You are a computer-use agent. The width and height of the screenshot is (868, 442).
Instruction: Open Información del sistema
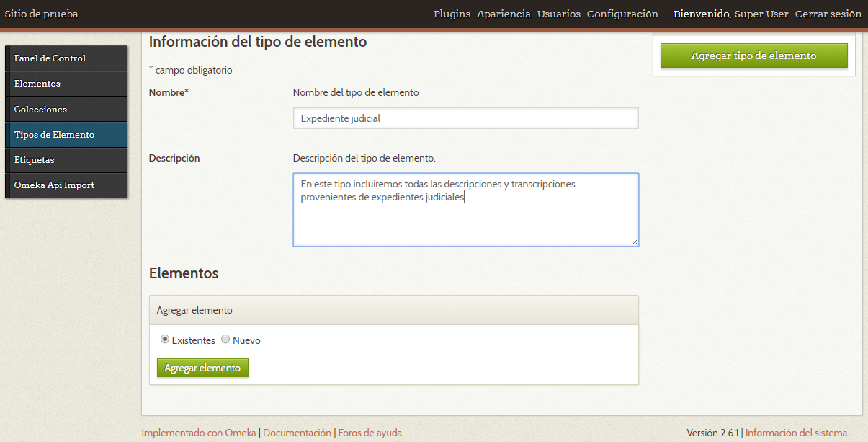(x=796, y=433)
